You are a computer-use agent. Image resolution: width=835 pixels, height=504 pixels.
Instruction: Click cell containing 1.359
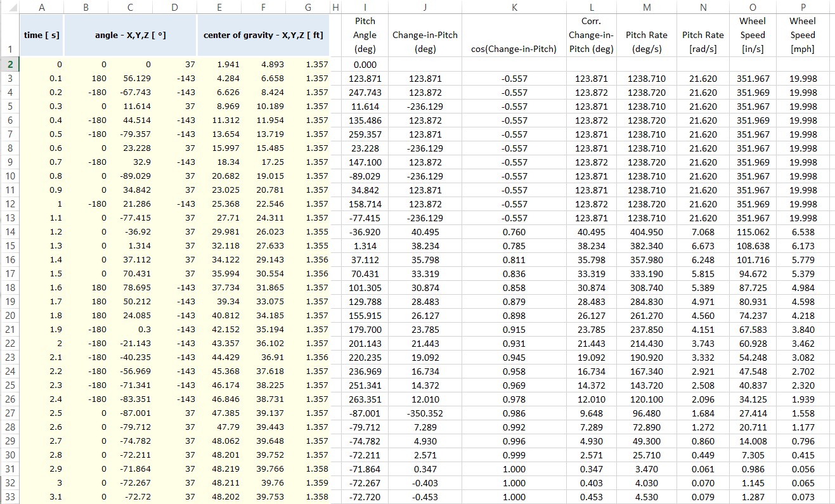[x=308, y=483]
